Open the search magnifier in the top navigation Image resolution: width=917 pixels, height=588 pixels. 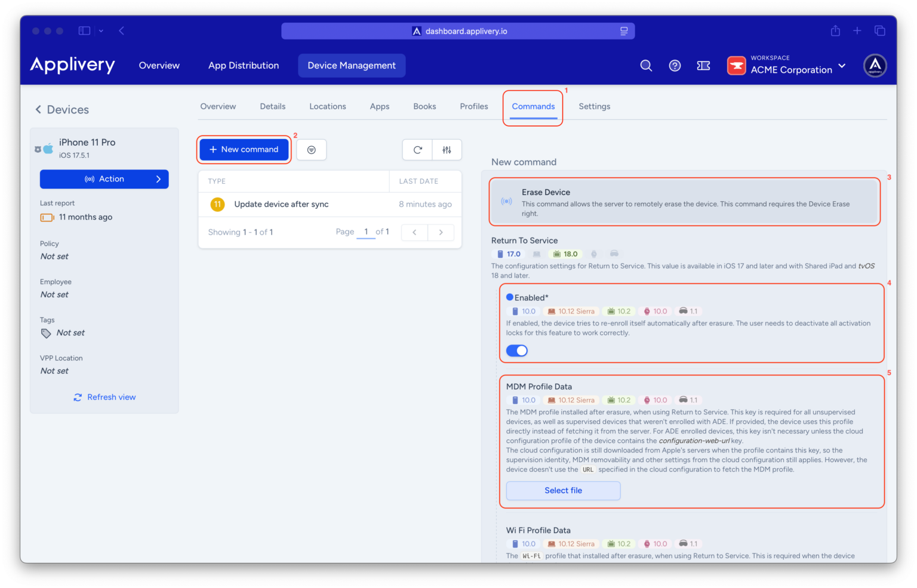pos(645,65)
